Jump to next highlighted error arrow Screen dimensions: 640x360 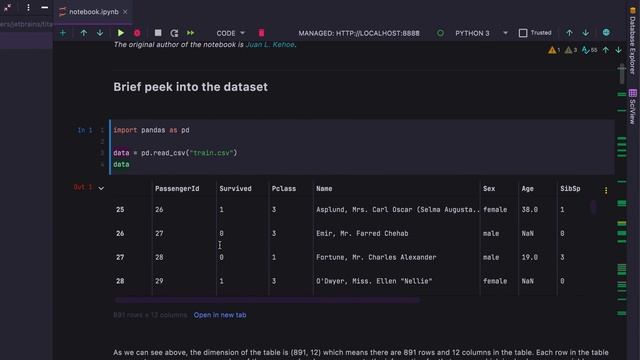(618, 50)
